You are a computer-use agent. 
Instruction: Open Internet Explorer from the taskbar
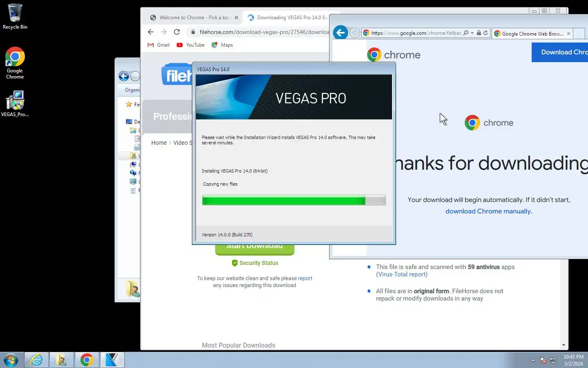tap(36, 360)
